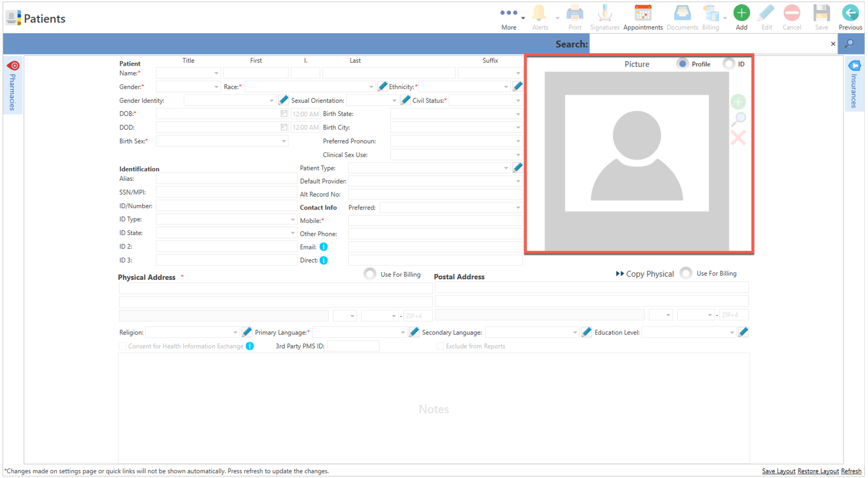Click the search magnifier icon
Image resolution: width=868 pixels, height=478 pixels.
849,44
